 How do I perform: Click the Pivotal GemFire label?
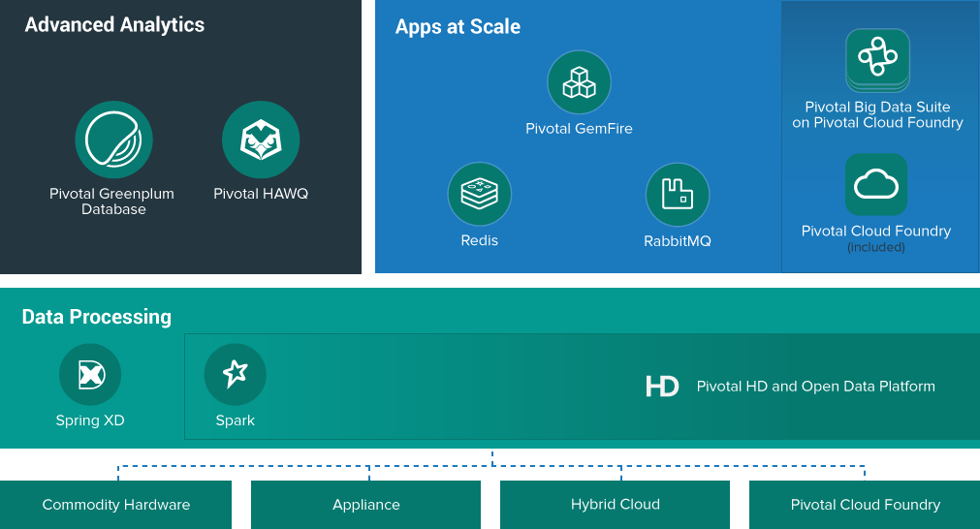[579, 129]
